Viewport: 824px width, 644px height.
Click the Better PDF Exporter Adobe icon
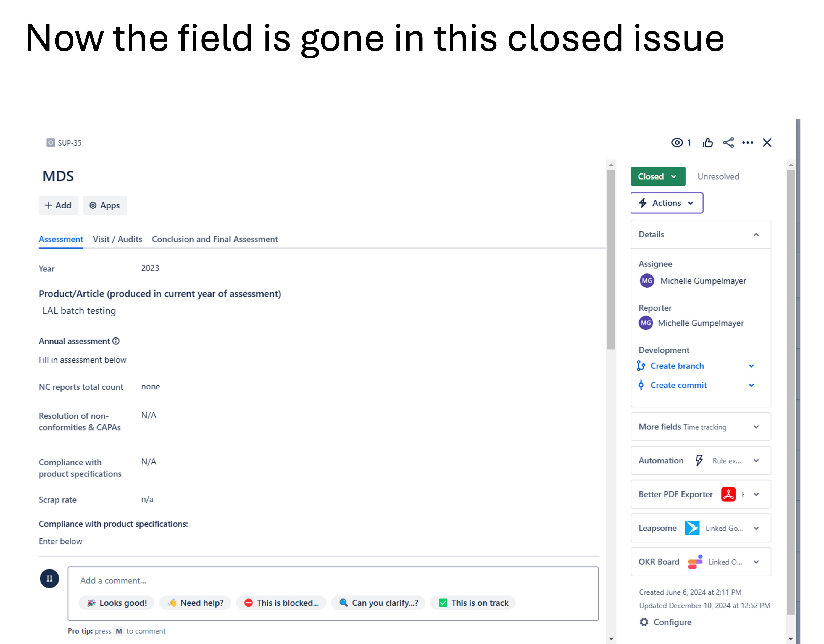pos(728,495)
